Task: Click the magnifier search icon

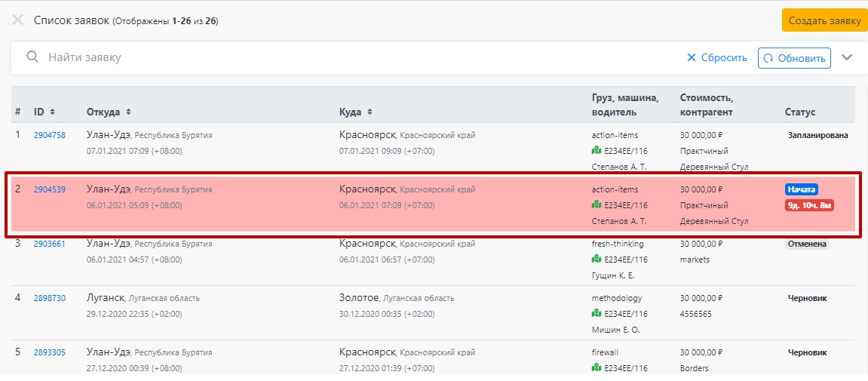Action: [x=32, y=57]
